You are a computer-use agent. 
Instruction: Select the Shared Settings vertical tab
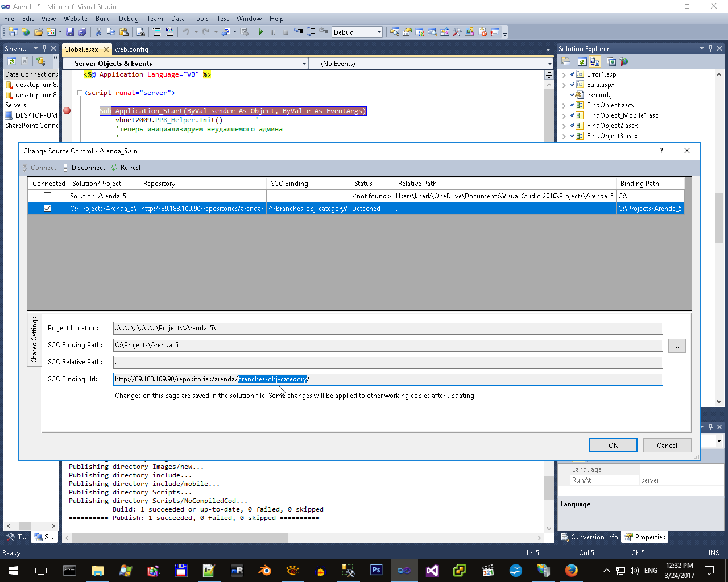[x=34, y=340]
